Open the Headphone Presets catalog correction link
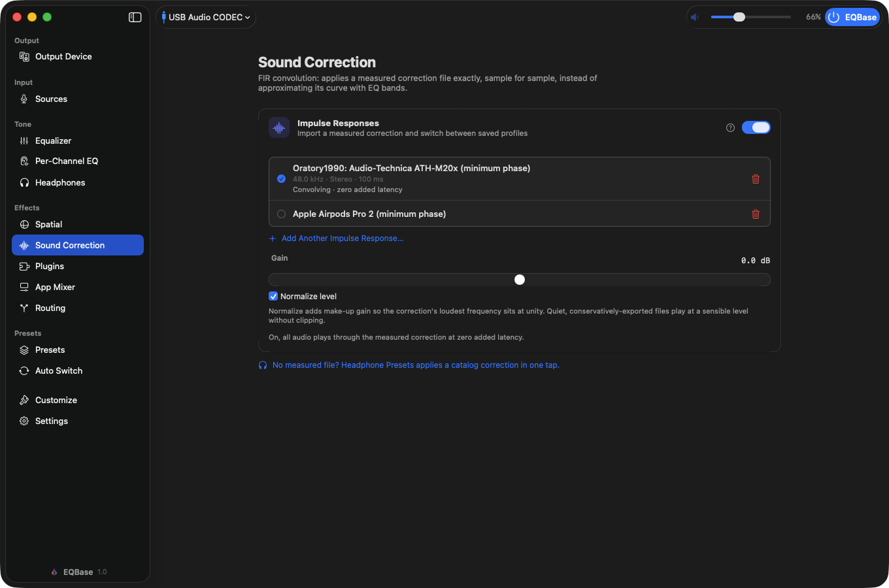Image resolution: width=889 pixels, height=588 pixels. click(416, 365)
